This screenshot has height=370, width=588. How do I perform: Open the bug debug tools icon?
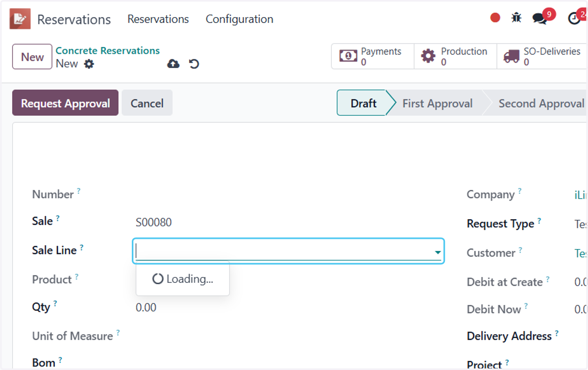click(516, 18)
